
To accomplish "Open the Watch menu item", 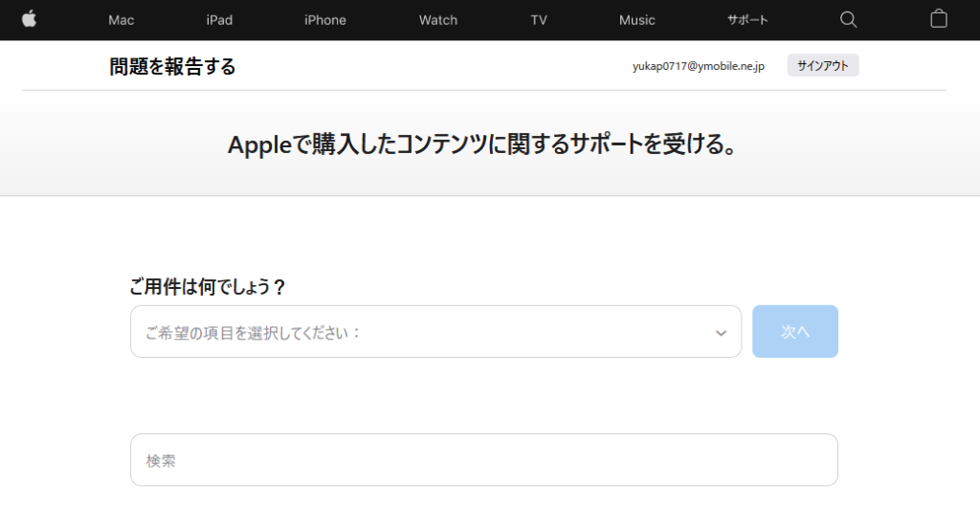I will coord(438,20).
